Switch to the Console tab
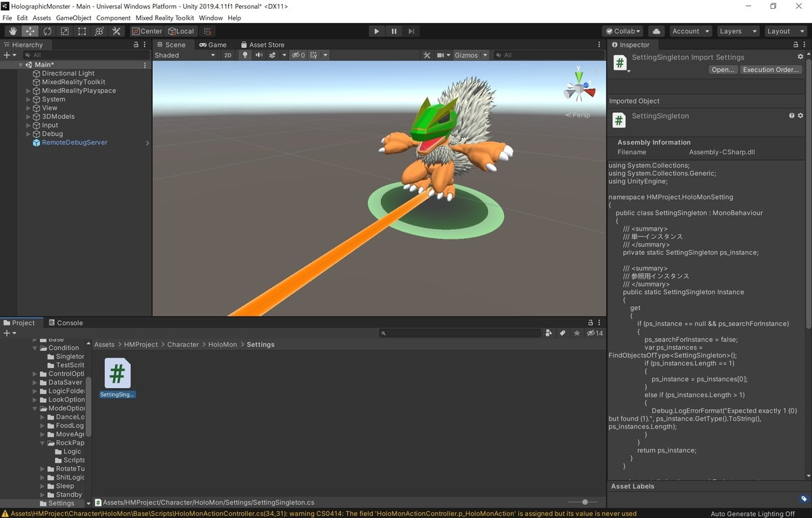 pos(65,323)
